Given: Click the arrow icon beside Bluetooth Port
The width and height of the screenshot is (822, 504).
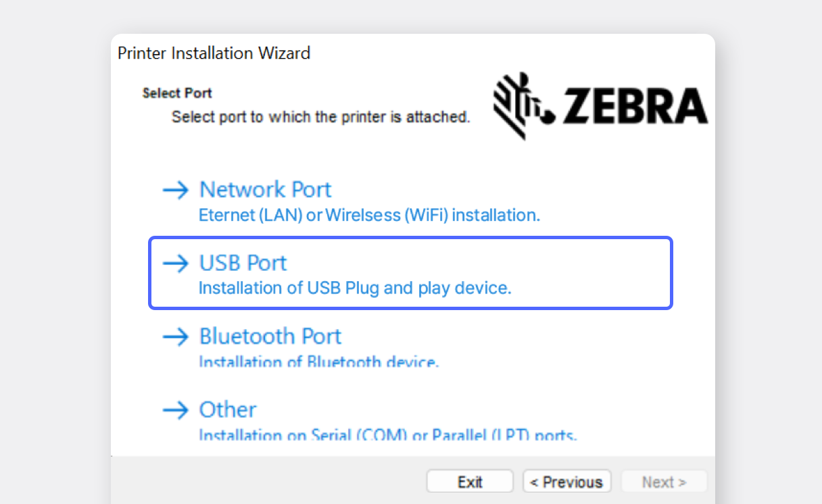Looking at the screenshot, I should click(176, 336).
